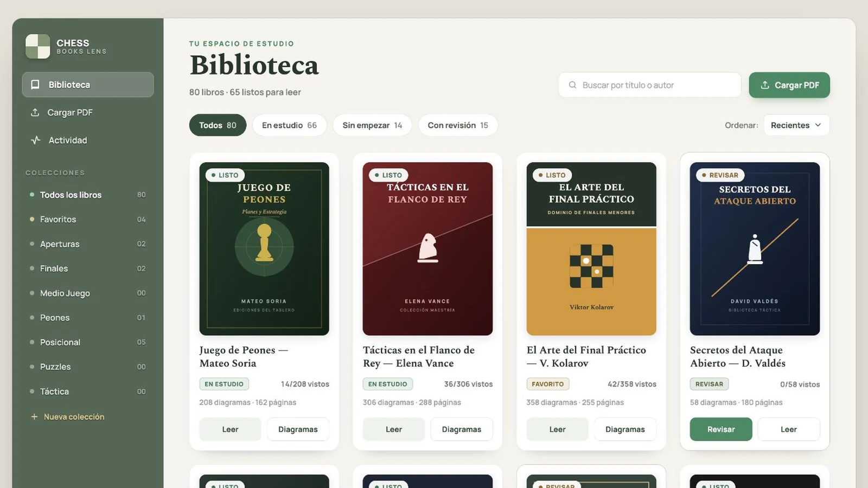
Task: Click Diagramas on Tácticas en el Flanco card
Action: (x=462, y=429)
